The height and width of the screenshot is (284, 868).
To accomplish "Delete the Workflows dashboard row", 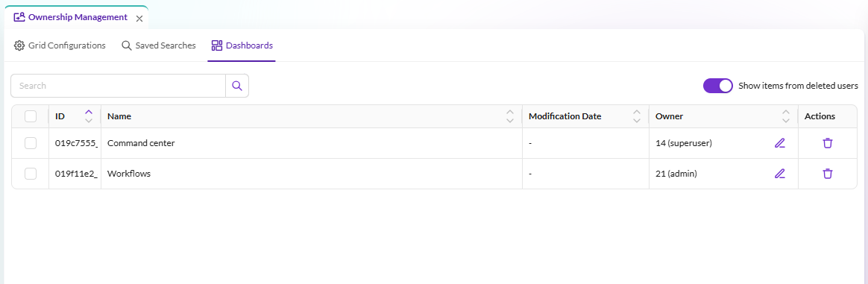I will (x=827, y=174).
